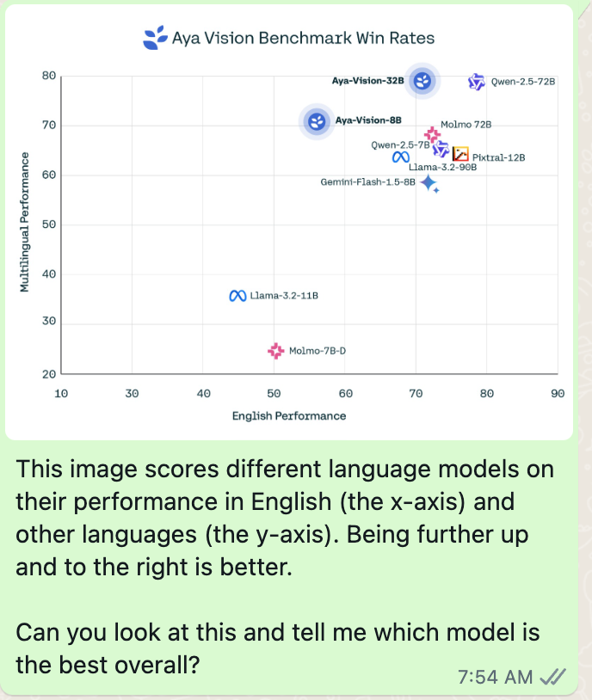Image resolution: width=592 pixels, height=700 pixels.
Task: Click the Qwen-2.5-7B data point icon
Action: point(440,148)
